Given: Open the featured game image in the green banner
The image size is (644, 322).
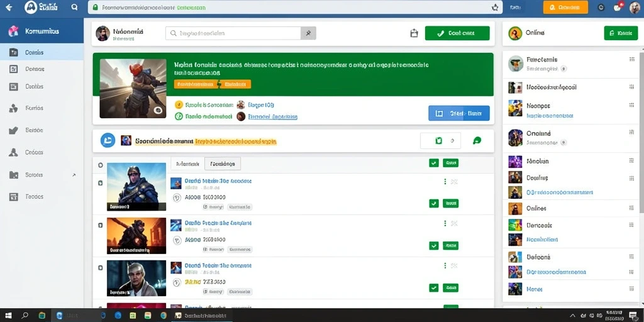Looking at the screenshot, I should (133, 88).
